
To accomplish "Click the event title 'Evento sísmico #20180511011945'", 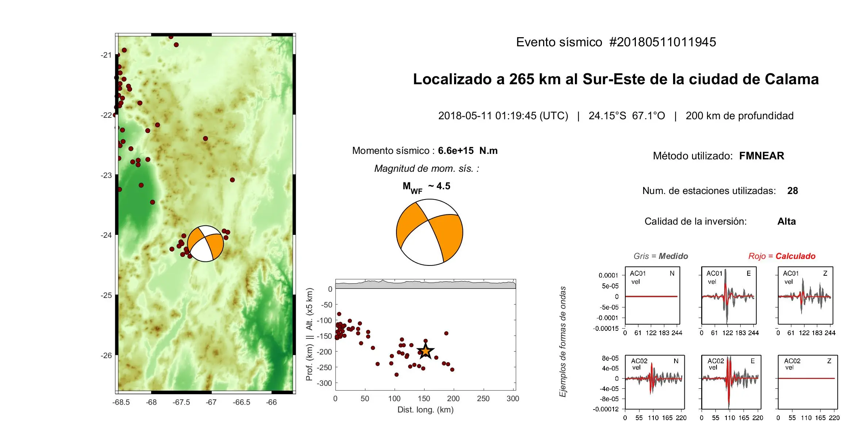I will [x=616, y=42].
